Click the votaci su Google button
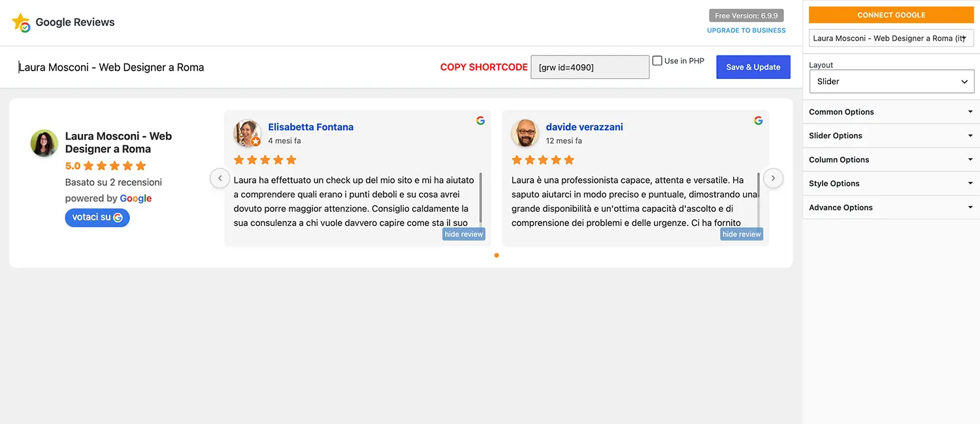Image resolution: width=980 pixels, height=424 pixels. pyautogui.click(x=97, y=218)
